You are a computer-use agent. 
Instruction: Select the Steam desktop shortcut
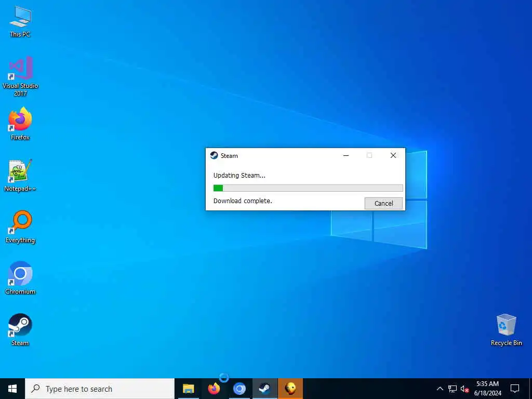coord(20,329)
